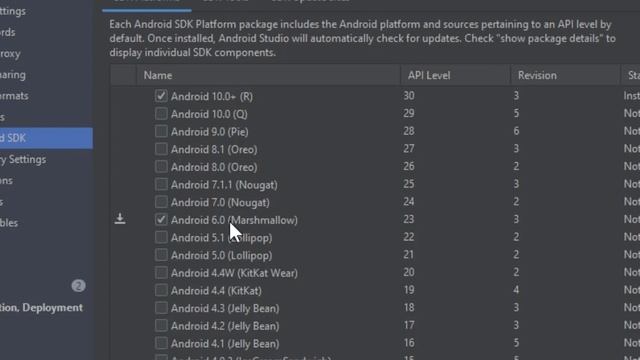The height and width of the screenshot is (360, 640).
Task: Tick the Android 8.1 (Oreo) checkbox
Action: click(x=161, y=149)
